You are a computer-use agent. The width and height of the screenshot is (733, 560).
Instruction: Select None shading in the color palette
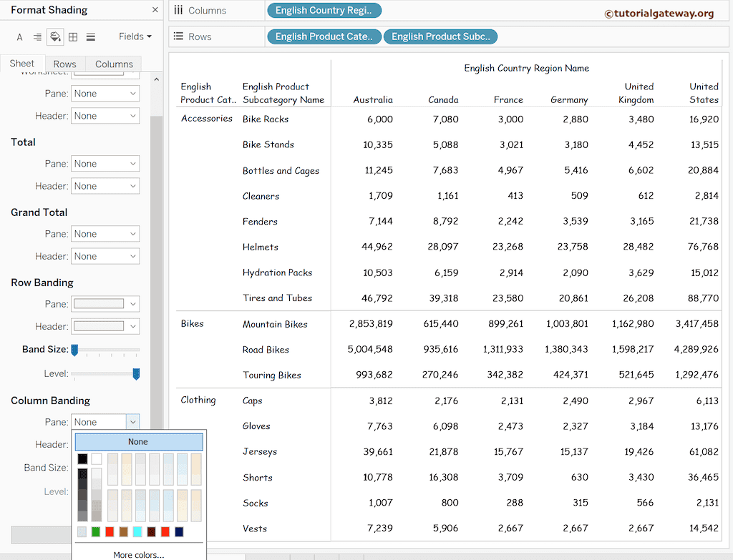pyautogui.click(x=137, y=441)
